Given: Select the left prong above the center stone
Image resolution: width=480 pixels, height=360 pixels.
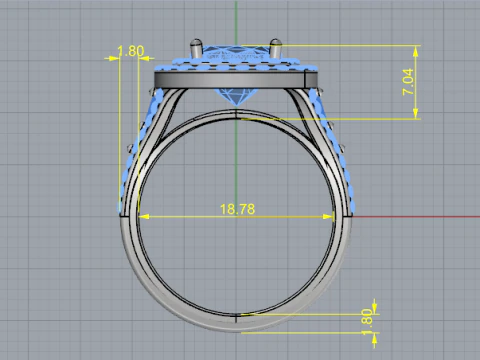Looking at the screenshot, I should click(196, 49).
